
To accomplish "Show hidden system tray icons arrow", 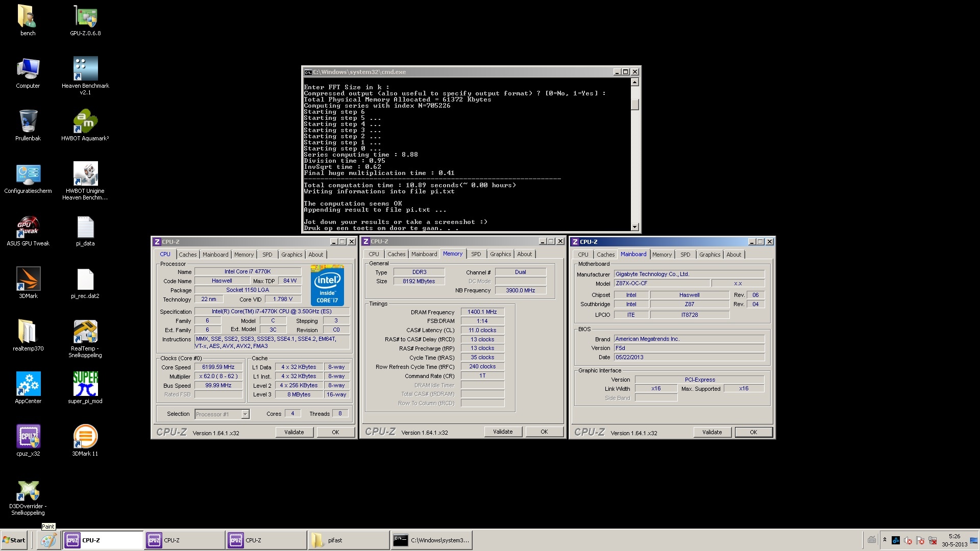I will [885, 540].
